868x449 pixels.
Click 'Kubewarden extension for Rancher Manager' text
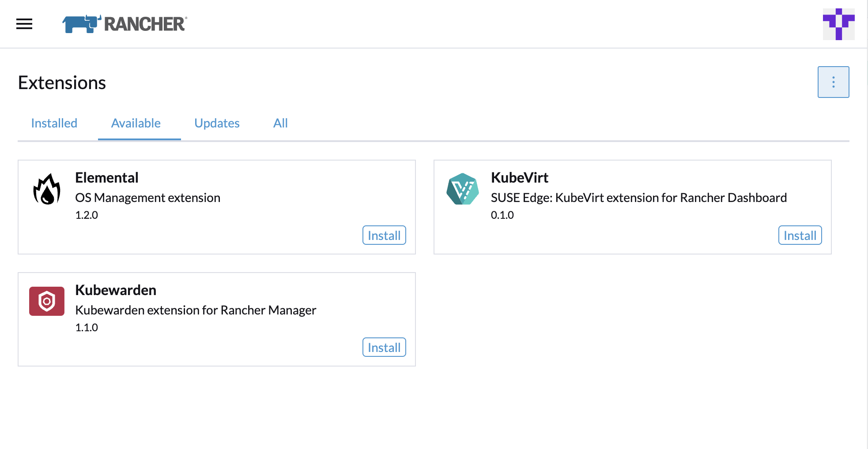tap(196, 310)
